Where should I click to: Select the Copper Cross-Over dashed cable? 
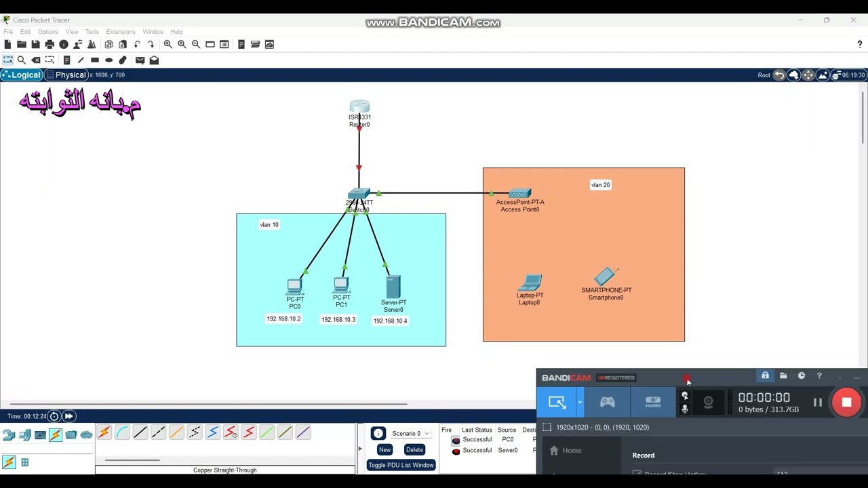coord(158,432)
